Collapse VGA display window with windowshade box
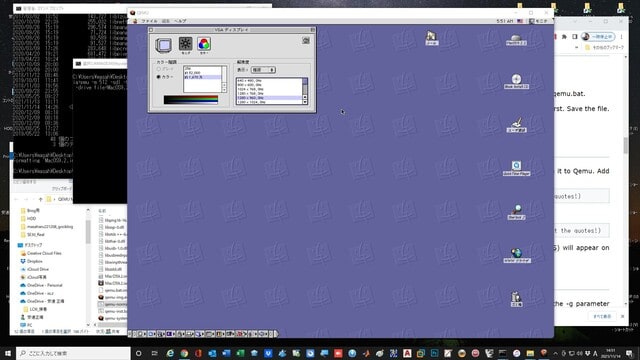This screenshot has width=640, height=360. (313, 30)
